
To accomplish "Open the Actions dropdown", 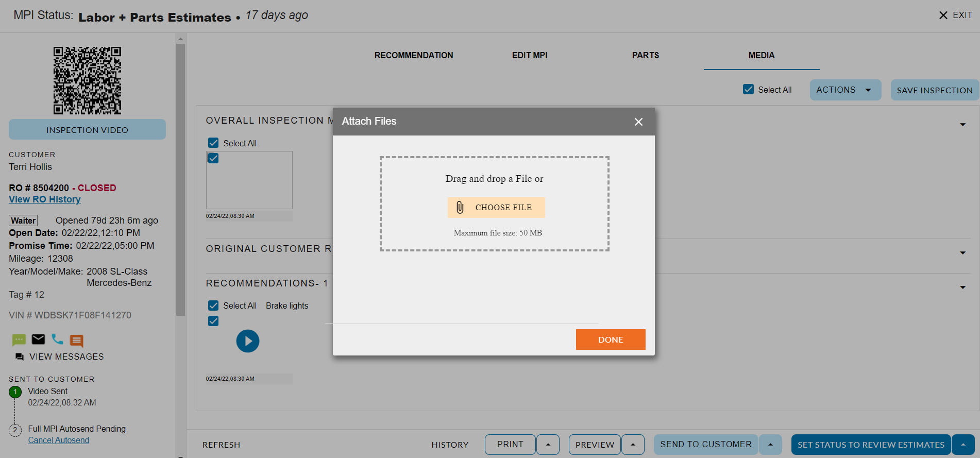I will point(845,90).
